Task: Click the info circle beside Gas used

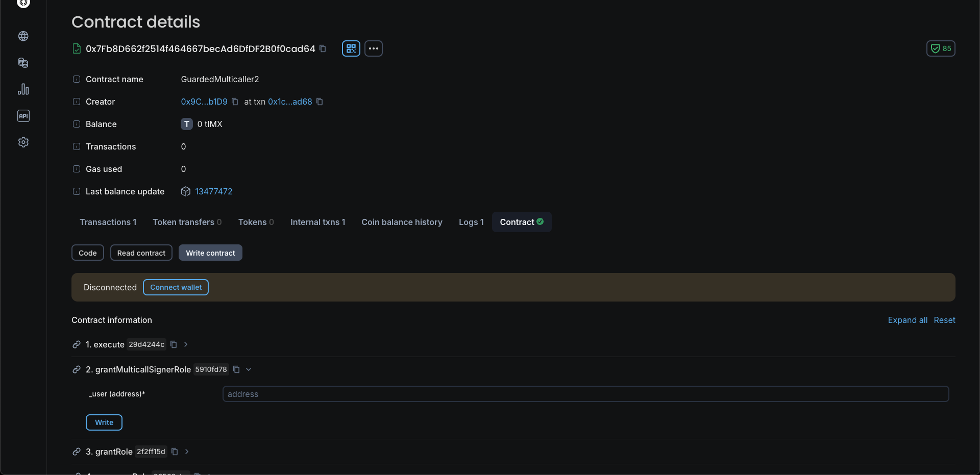Action: tap(77, 169)
